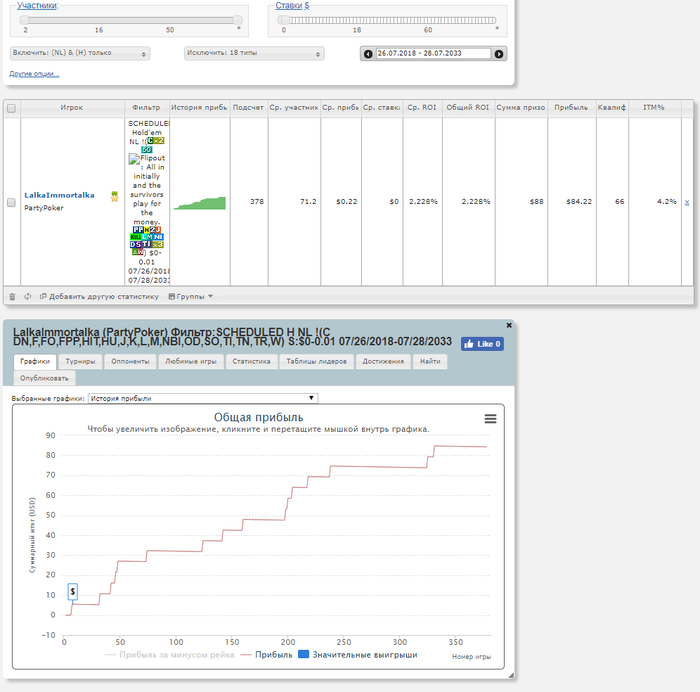Screen dimensions: 700x692
Task: Click the Ставки slider handle
Action: click(x=283, y=20)
